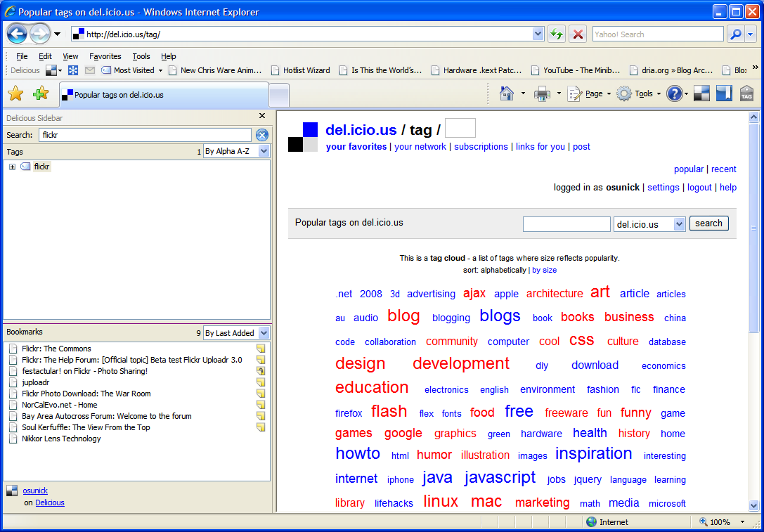Open the Most Visited links bar folder
The width and height of the screenshot is (764, 532).
click(x=131, y=71)
